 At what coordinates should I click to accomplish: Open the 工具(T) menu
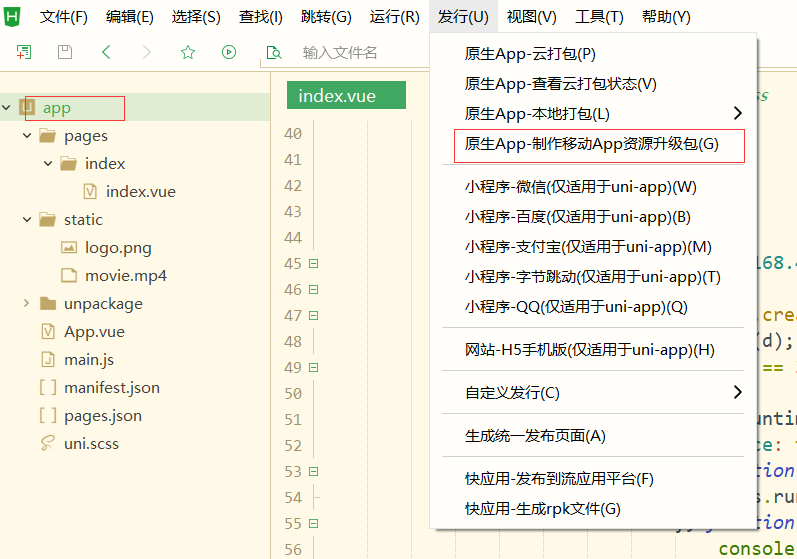click(599, 17)
